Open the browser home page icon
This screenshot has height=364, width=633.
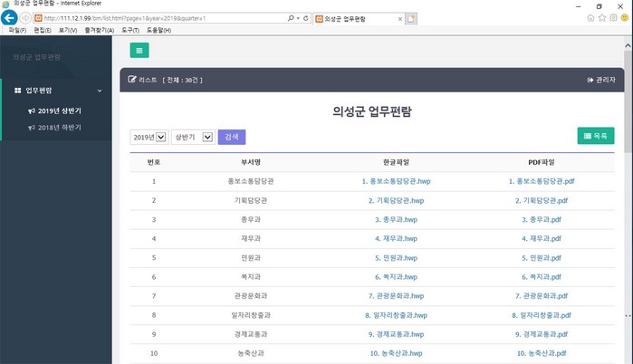coord(591,18)
